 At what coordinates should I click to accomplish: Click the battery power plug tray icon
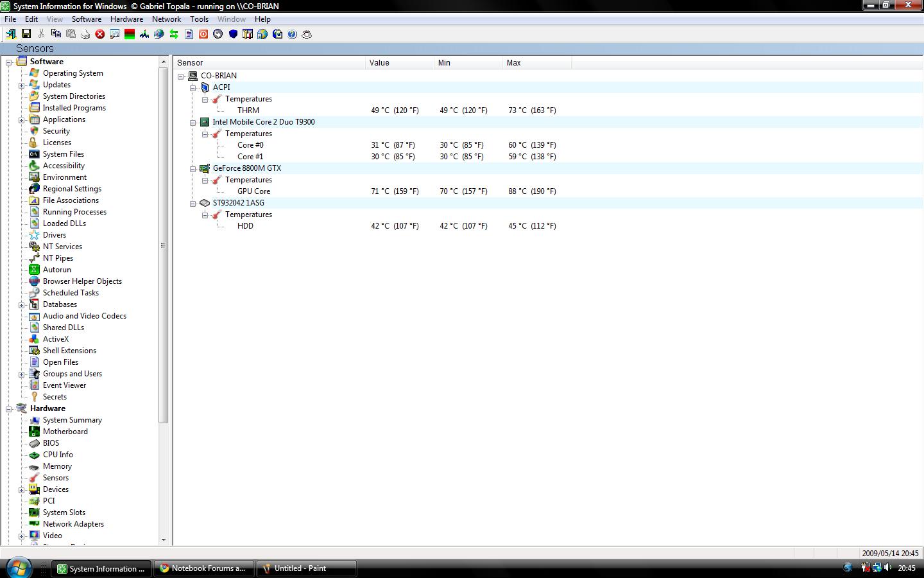866,568
